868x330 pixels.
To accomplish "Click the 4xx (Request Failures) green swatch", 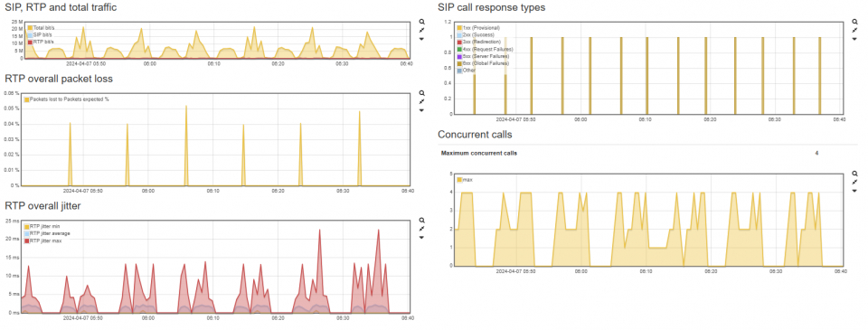I will click(459, 49).
